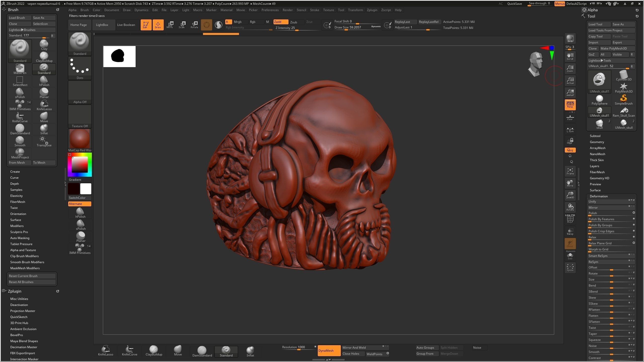Select the Inflat brush in bottom shelf
This screenshot has height=362, width=644.
(250, 351)
